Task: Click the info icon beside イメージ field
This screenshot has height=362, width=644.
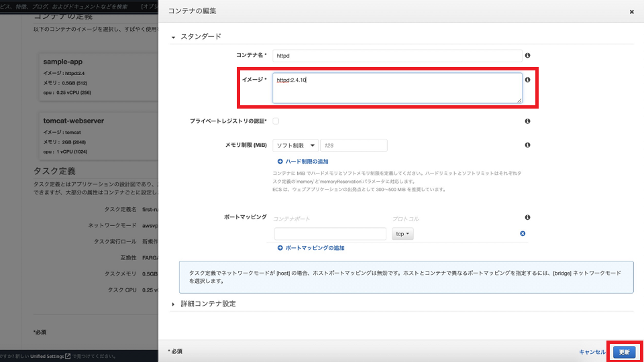Action: pos(527,80)
